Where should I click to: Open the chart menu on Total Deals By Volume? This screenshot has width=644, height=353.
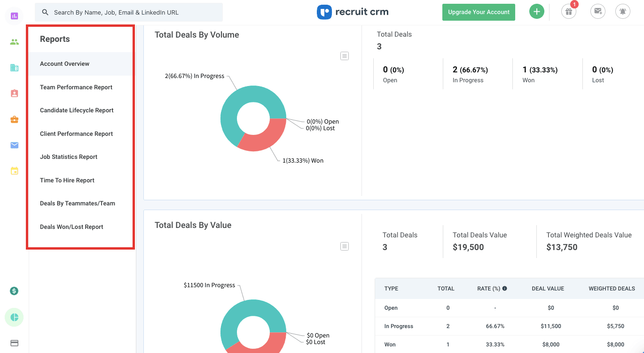tap(345, 55)
